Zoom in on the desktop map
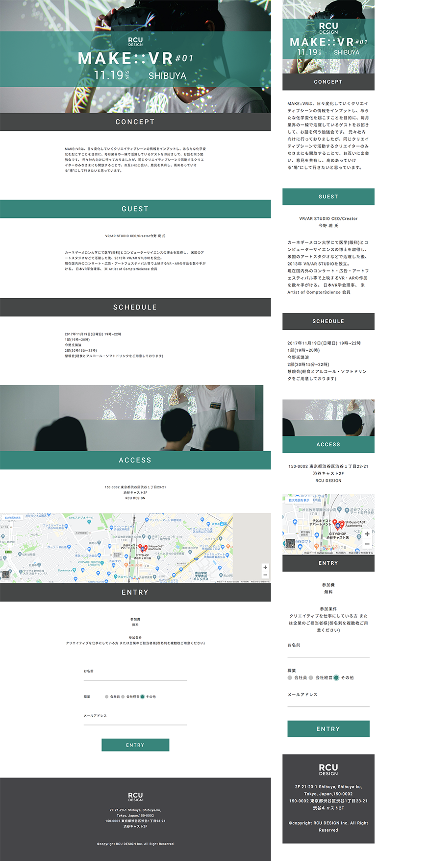Screen dimensions: 428x868 [265, 567]
